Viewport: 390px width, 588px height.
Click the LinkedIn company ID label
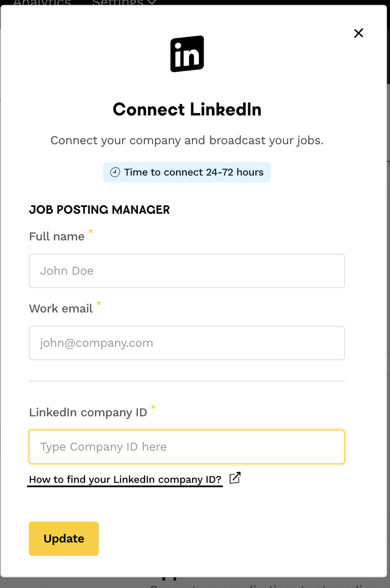88,412
